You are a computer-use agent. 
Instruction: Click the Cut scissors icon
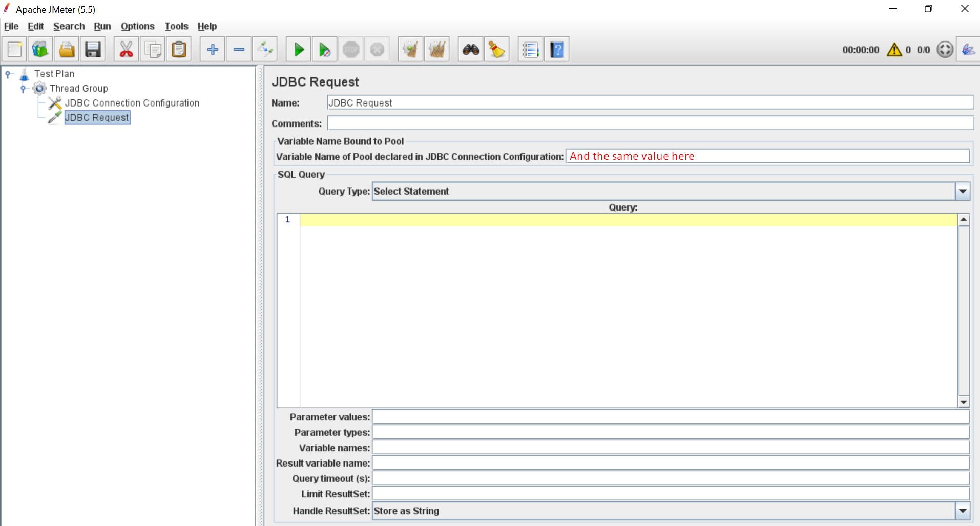[x=126, y=50]
